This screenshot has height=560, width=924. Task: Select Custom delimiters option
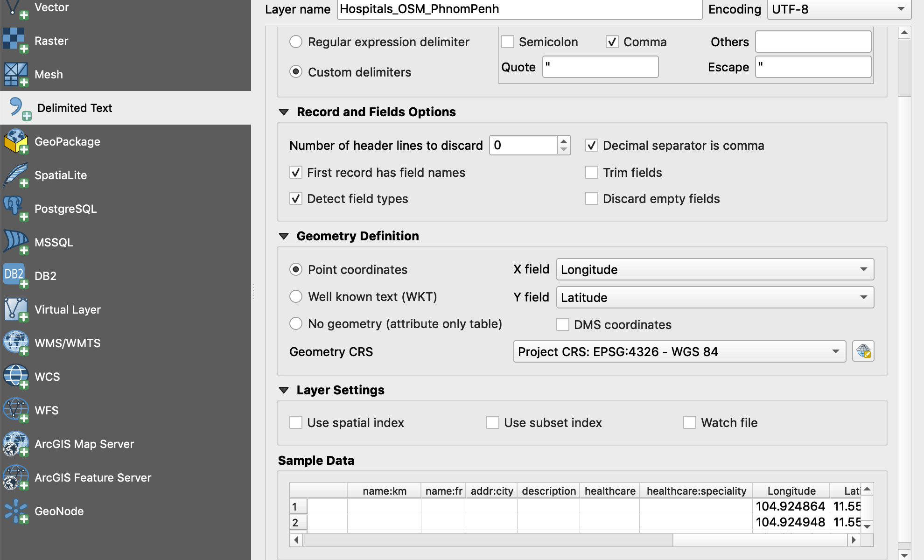pyautogui.click(x=296, y=71)
